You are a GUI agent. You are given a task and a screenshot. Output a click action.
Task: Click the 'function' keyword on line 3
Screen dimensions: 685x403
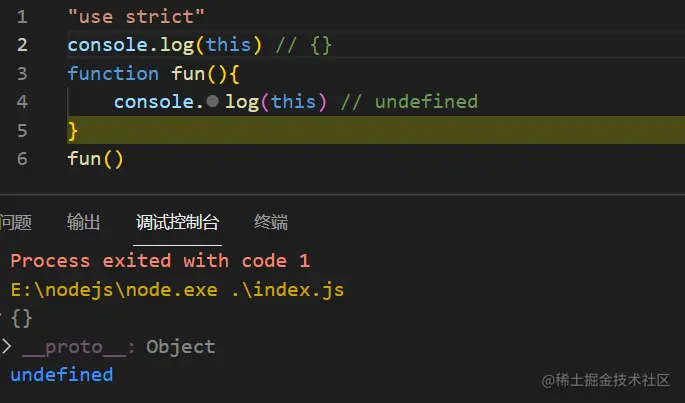pos(113,73)
